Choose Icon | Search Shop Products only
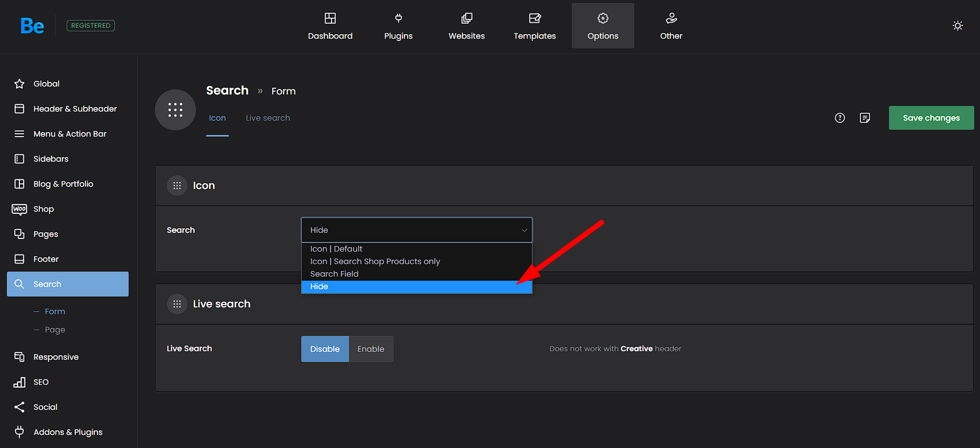The height and width of the screenshot is (448, 980). tap(417, 261)
